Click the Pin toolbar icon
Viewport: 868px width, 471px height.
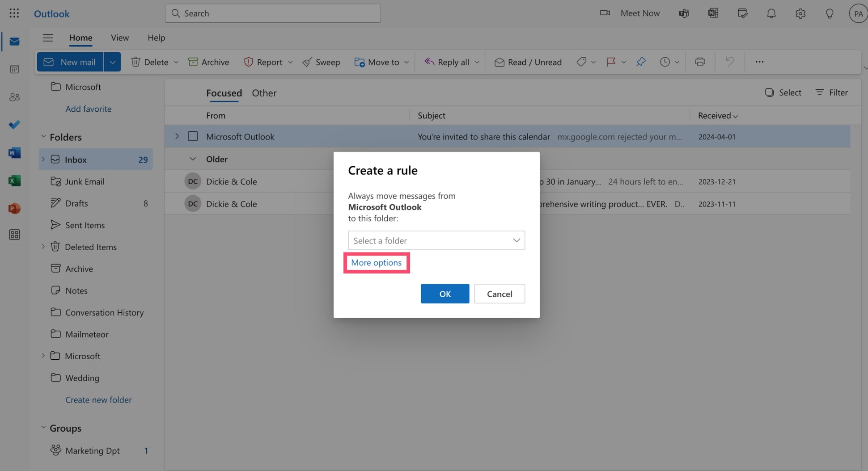click(x=641, y=62)
